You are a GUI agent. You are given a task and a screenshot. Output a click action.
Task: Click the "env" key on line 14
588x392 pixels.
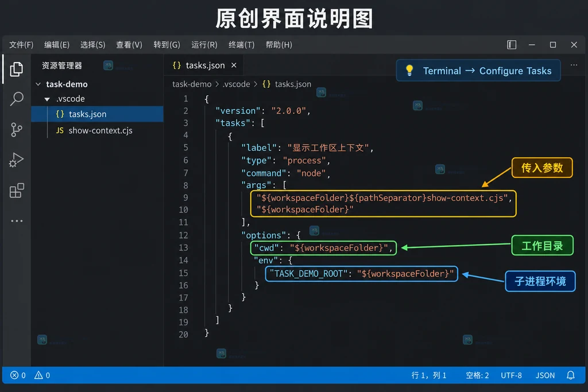coord(266,260)
